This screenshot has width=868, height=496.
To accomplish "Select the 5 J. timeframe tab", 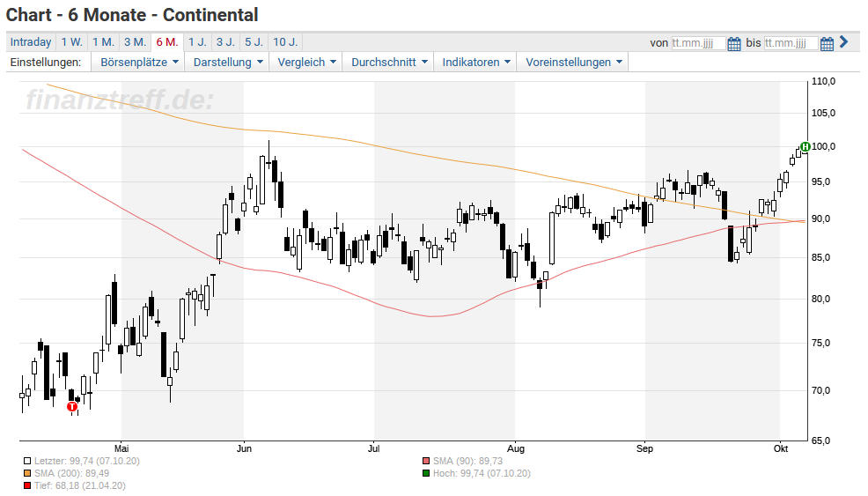I will [x=254, y=42].
